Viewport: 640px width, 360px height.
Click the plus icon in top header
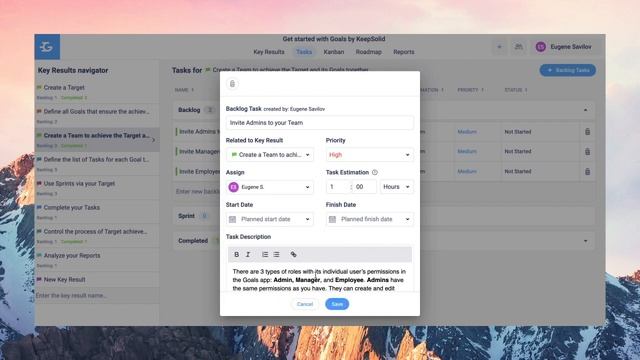click(x=499, y=47)
